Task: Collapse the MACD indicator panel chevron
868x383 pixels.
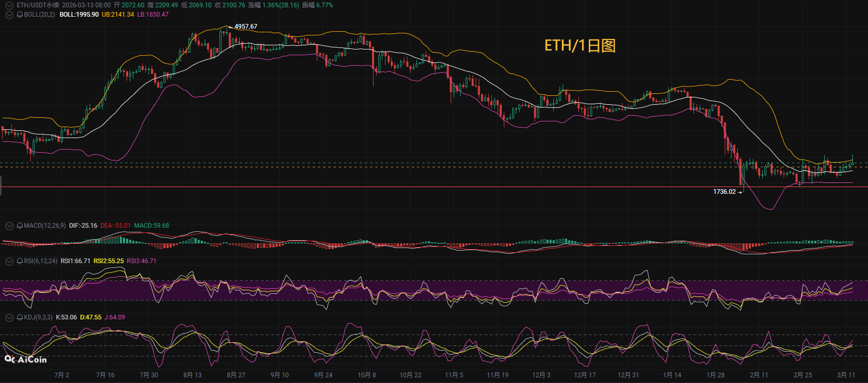Action: tap(9, 226)
